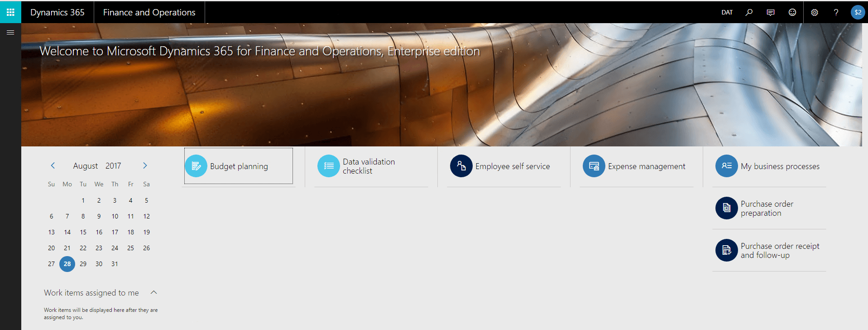Select August 24 in calendar
The image size is (868, 330).
pos(115,248)
